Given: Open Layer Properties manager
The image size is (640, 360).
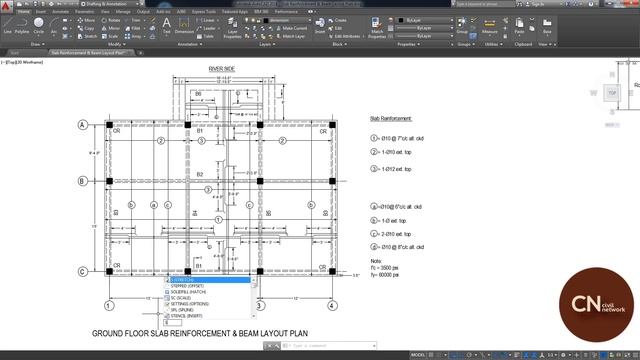Looking at the screenshot, I should click(x=232, y=28).
